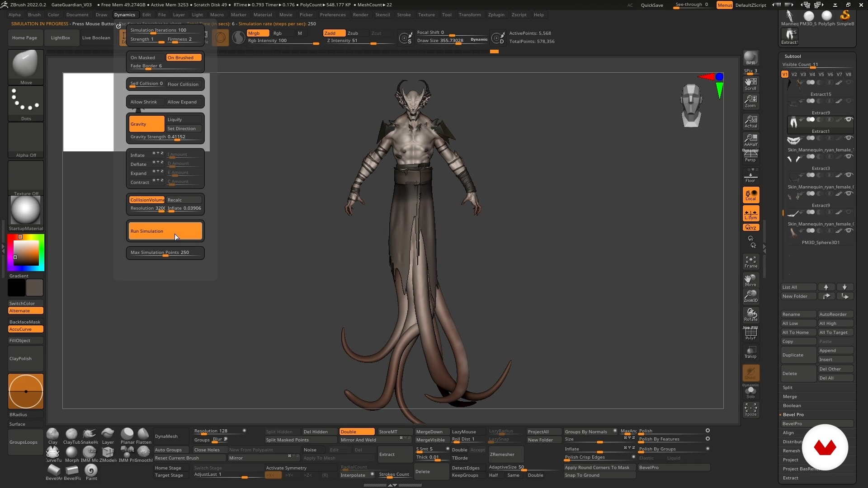Click Run Simulation button
Viewport: 868px width, 488px height.
[x=165, y=231]
